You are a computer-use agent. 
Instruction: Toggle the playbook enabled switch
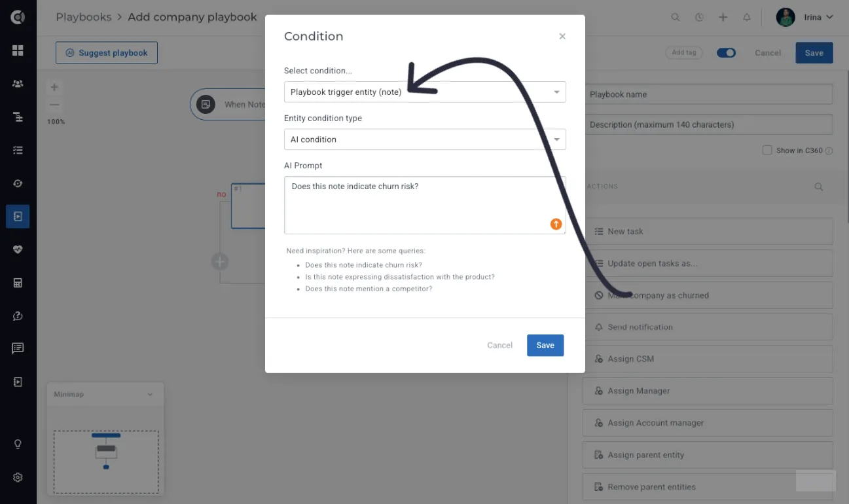click(x=727, y=53)
